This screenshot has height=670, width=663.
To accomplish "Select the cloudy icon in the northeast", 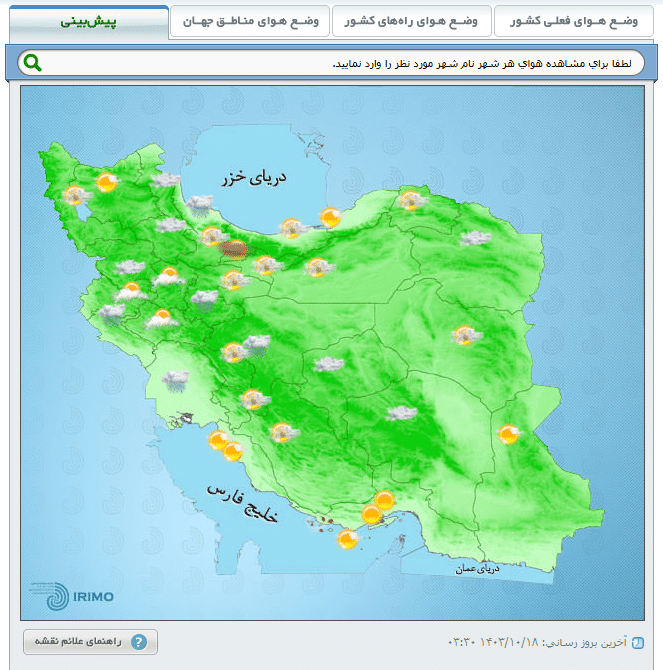I will 475,238.
